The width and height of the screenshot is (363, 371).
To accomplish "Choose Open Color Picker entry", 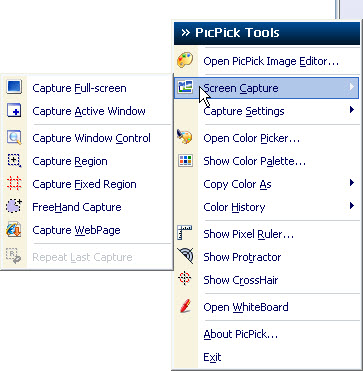I will [x=266, y=138].
